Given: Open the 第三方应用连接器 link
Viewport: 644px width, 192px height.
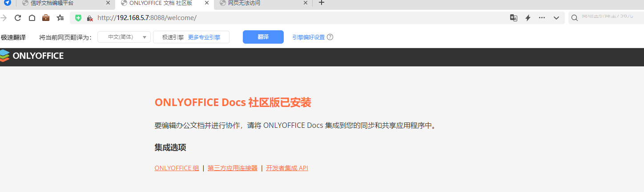Looking at the screenshot, I should [233, 168].
